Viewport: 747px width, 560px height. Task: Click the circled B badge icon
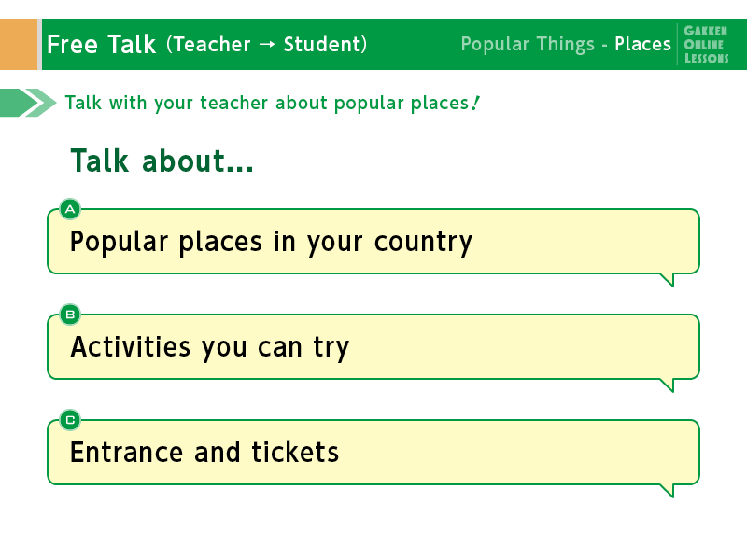pos(70,315)
